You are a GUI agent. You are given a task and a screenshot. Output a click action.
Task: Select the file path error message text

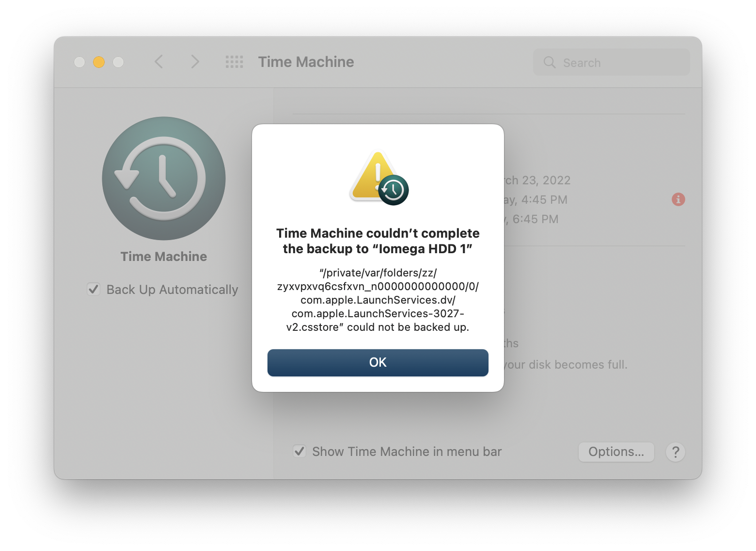(x=378, y=300)
